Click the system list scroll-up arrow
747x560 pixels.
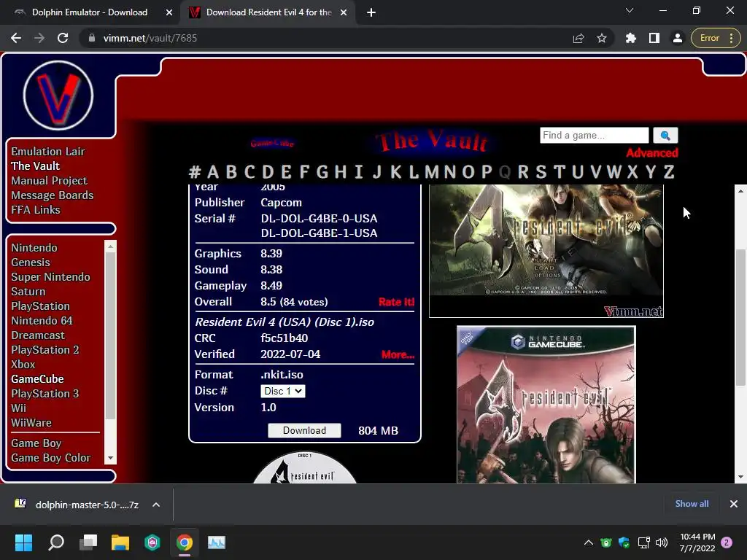[111, 246]
